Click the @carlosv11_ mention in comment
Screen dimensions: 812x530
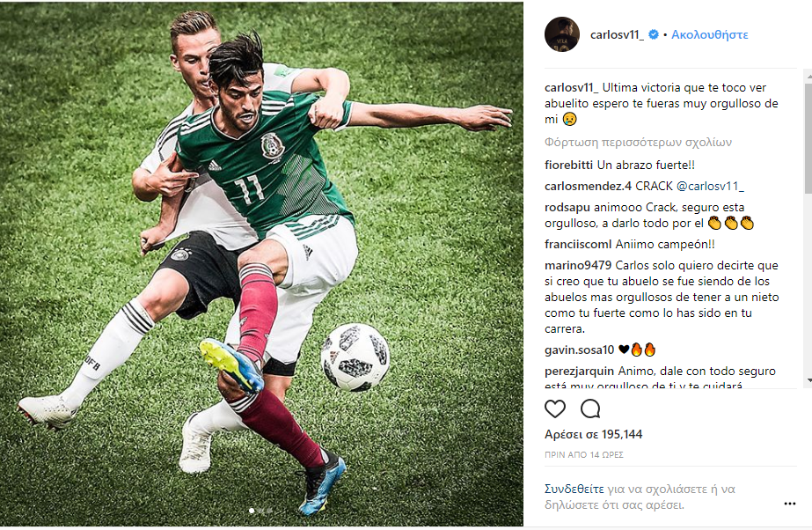(710, 186)
